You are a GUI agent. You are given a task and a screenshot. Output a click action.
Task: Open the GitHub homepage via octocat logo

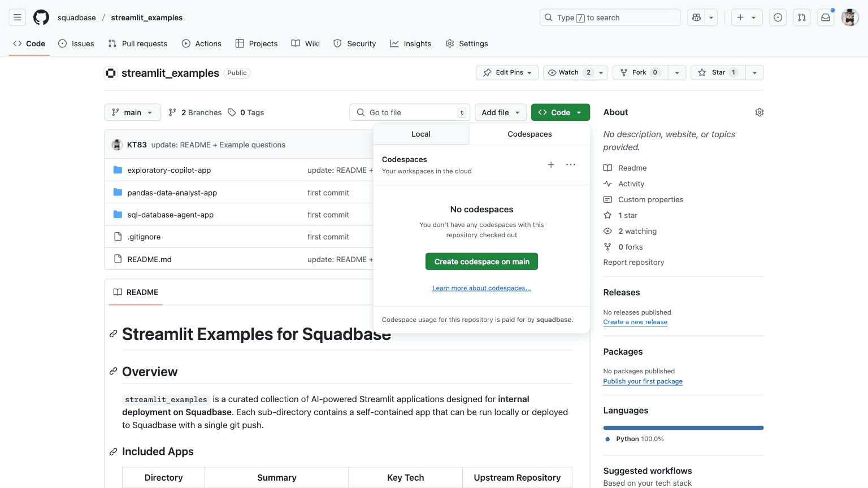click(41, 17)
